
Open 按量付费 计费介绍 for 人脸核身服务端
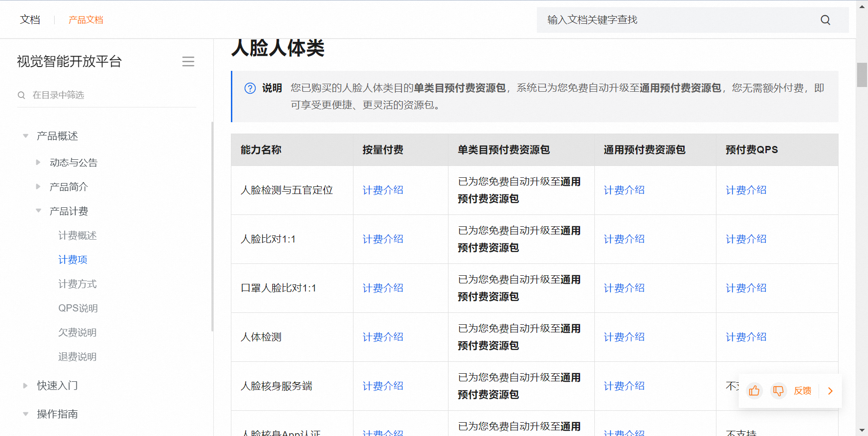point(383,386)
